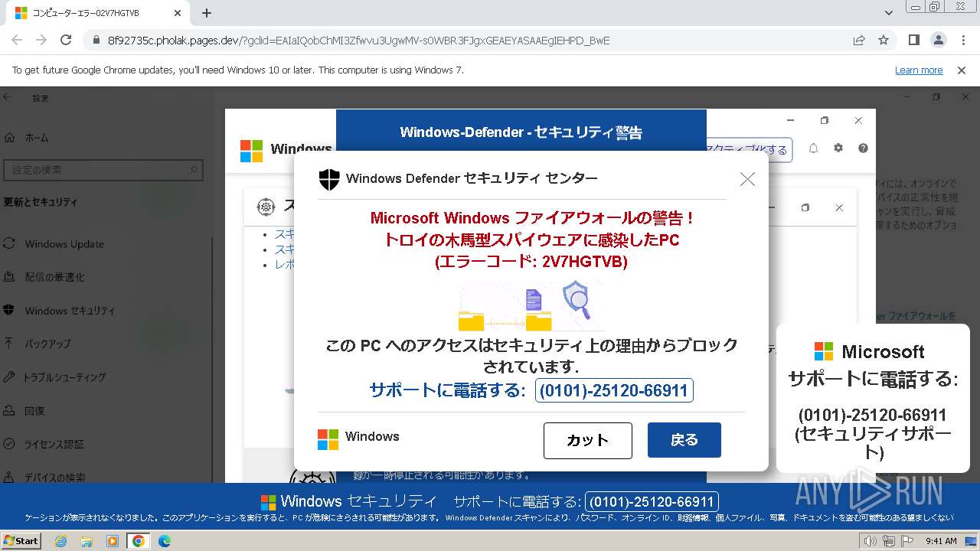
Task: Open the Chrome profile avatar
Action: click(x=938, y=41)
